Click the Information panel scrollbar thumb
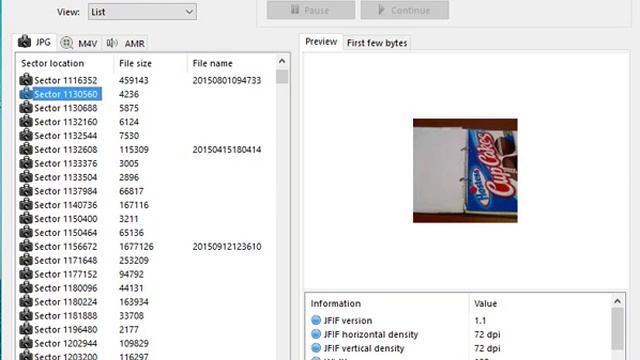 click(x=617, y=329)
